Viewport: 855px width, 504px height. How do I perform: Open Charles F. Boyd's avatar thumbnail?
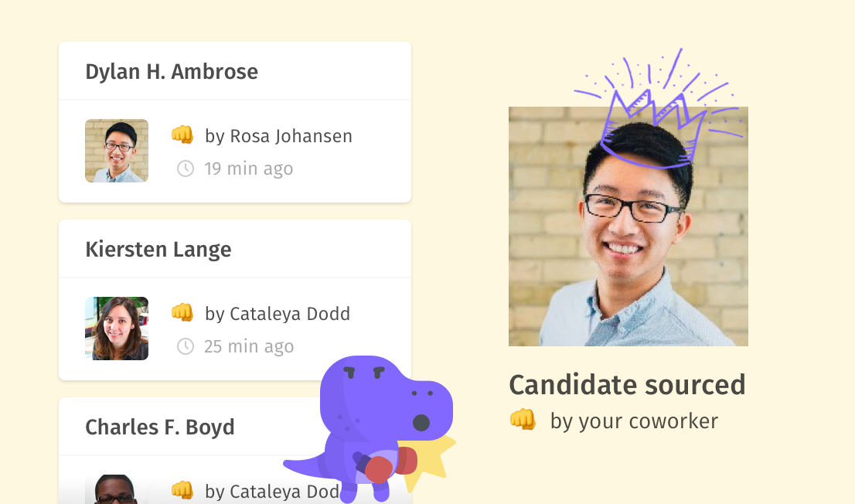click(x=117, y=489)
